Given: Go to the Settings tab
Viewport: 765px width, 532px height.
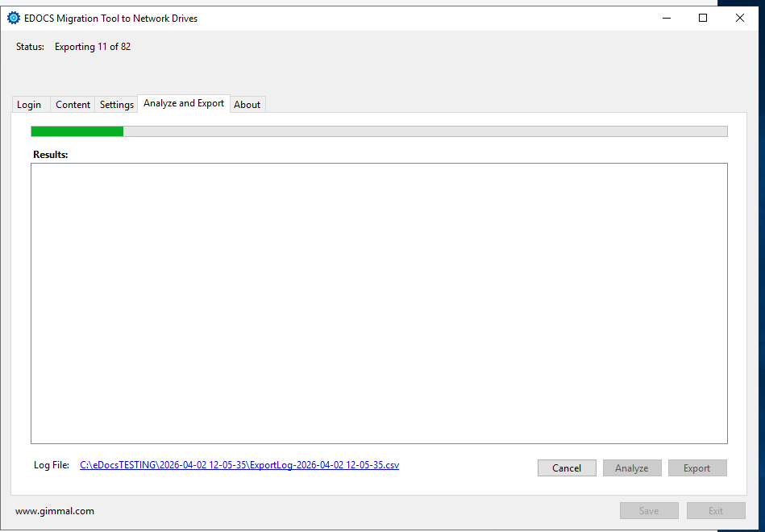Looking at the screenshot, I should [117, 105].
